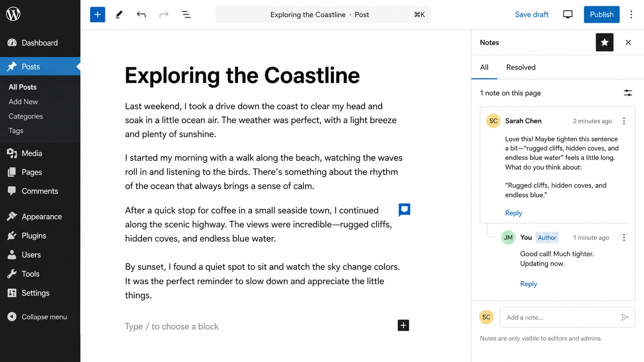
Task: Add a block with the black plus button
Action: [x=403, y=325]
